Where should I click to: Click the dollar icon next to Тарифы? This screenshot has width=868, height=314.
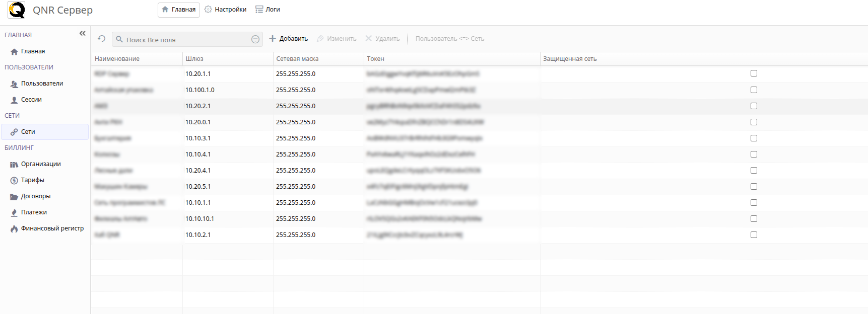[x=14, y=180]
